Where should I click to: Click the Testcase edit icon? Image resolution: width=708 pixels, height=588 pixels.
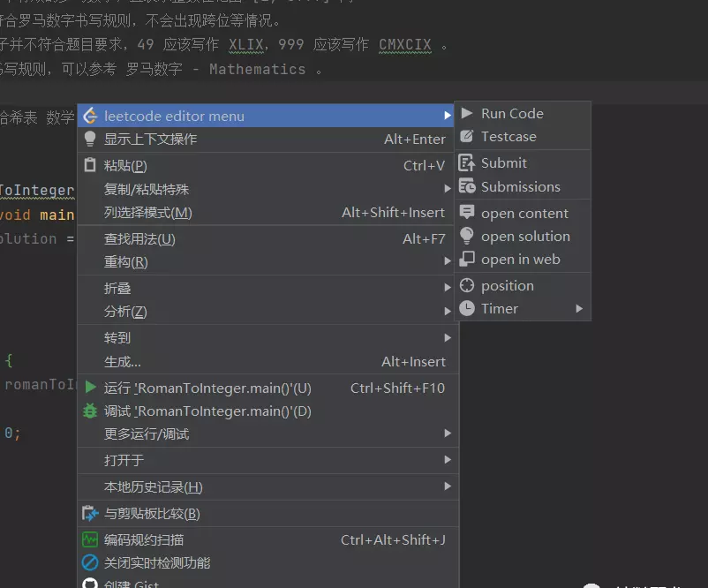pyautogui.click(x=467, y=136)
